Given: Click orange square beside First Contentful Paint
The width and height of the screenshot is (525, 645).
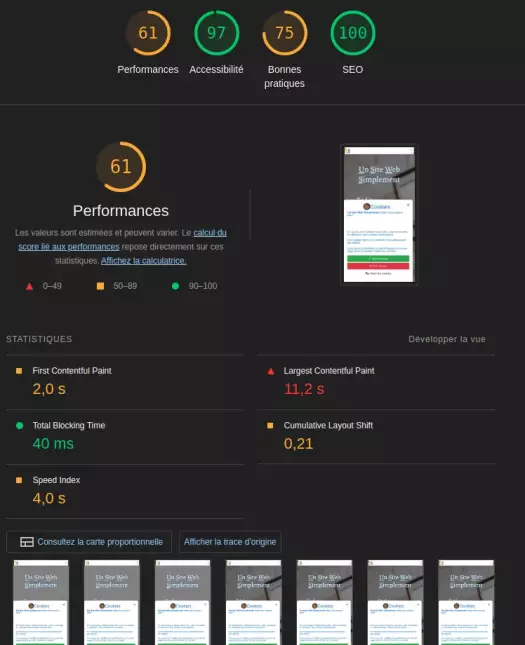Looking at the screenshot, I should [x=19, y=371].
